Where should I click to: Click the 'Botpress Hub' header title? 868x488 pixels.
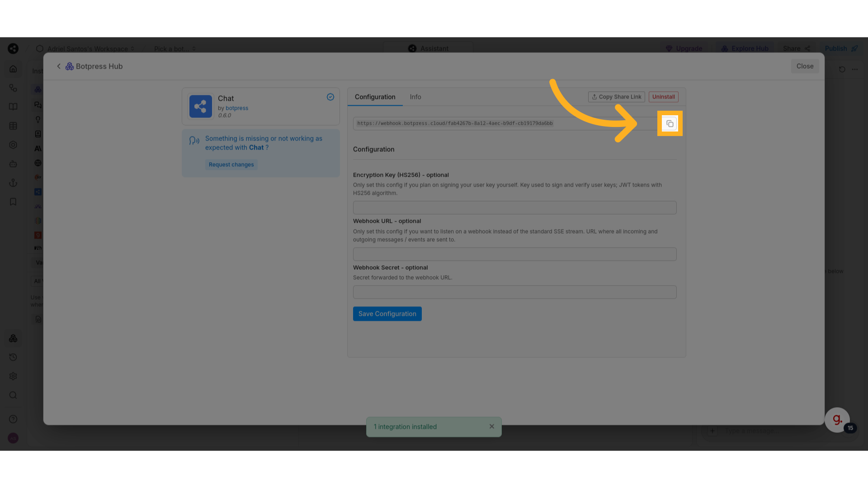[x=99, y=66]
